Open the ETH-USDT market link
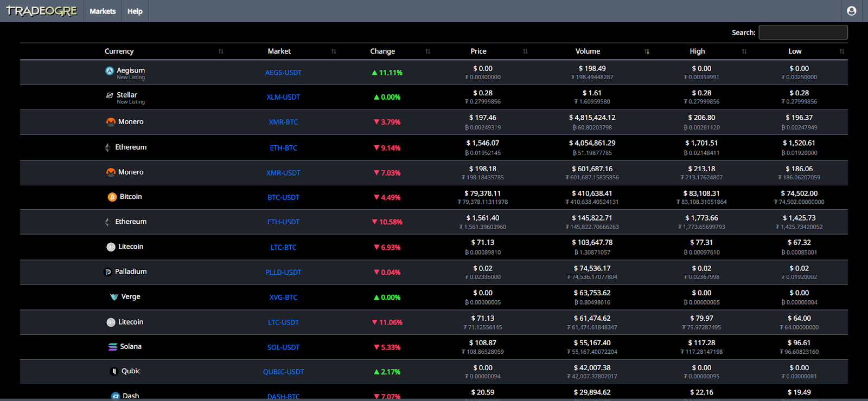 click(x=283, y=222)
